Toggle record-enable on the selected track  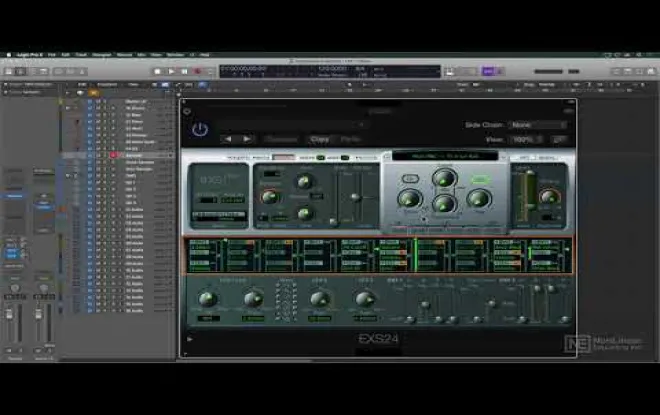click(x=113, y=155)
